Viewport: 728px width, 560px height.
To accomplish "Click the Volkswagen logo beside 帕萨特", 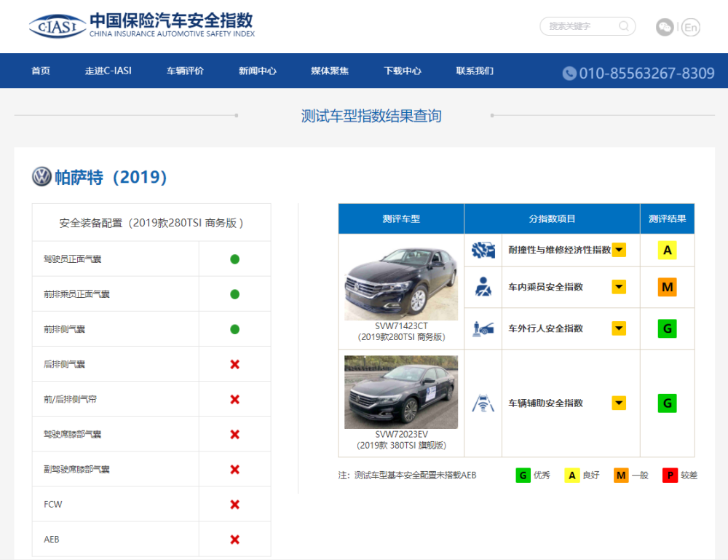I will (x=41, y=176).
